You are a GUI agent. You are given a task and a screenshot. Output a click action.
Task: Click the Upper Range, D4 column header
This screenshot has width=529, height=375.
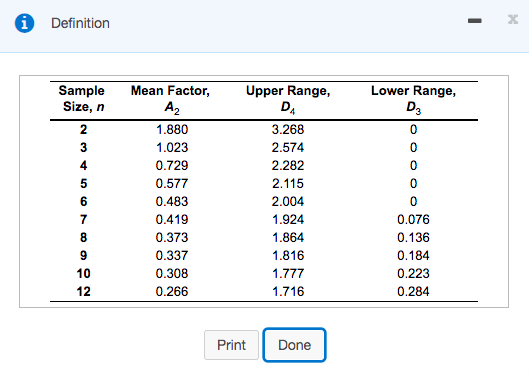(288, 99)
